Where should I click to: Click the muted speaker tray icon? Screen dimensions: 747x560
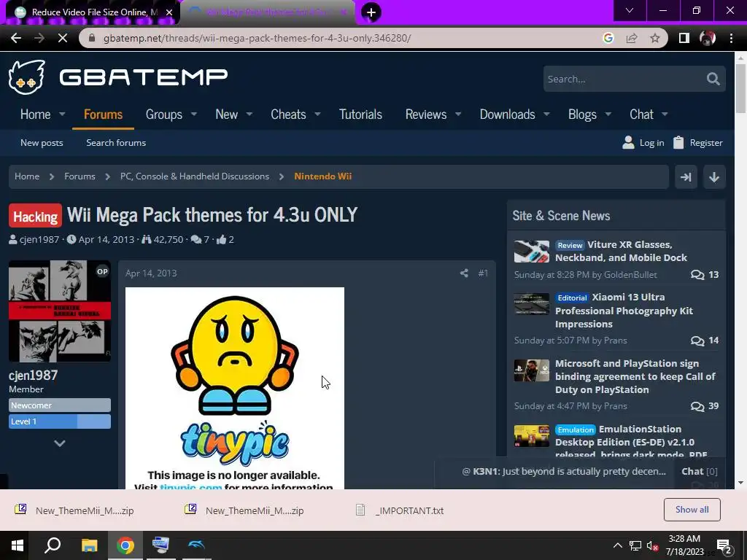pyautogui.click(x=653, y=545)
